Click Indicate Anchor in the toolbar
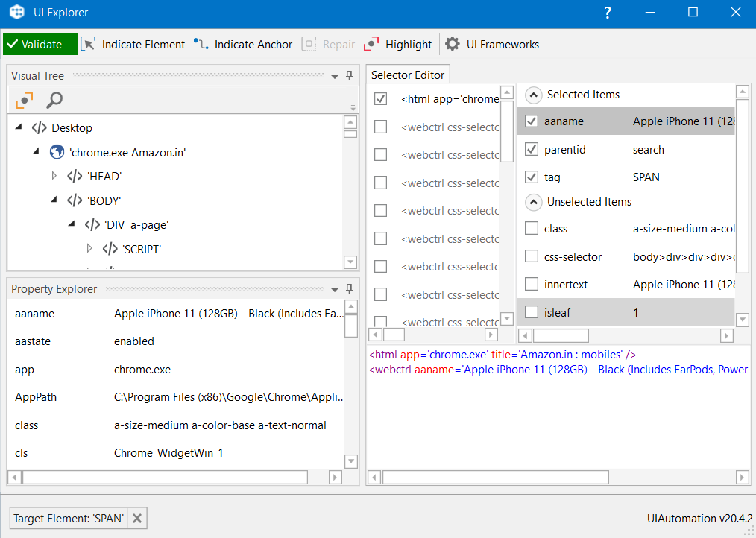This screenshot has height=538, width=756. pos(243,45)
